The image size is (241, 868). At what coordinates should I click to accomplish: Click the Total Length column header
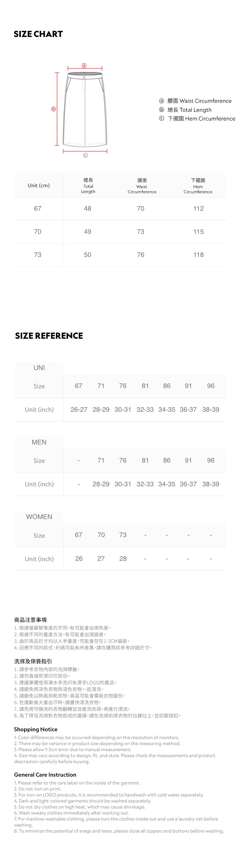tap(88, 186)
